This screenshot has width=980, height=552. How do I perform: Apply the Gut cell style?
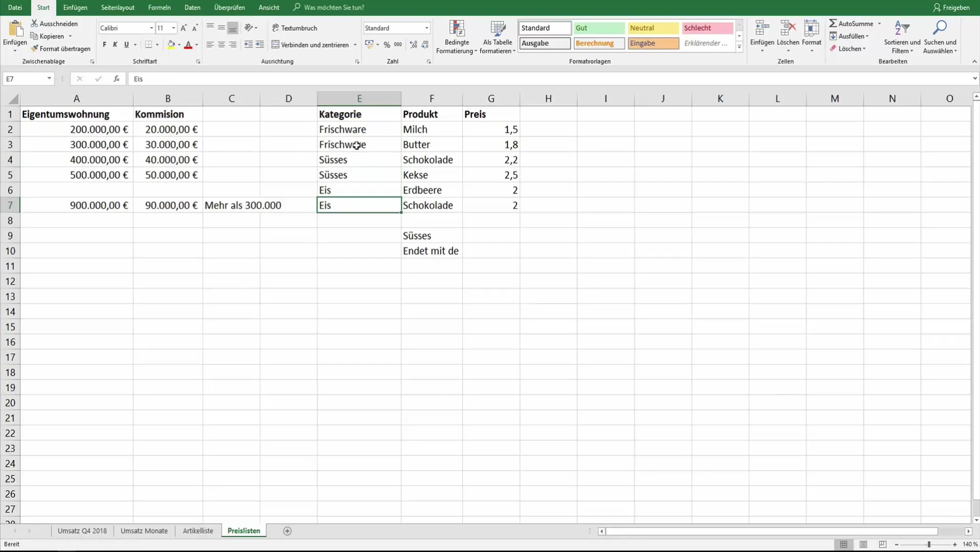point(599,28)
